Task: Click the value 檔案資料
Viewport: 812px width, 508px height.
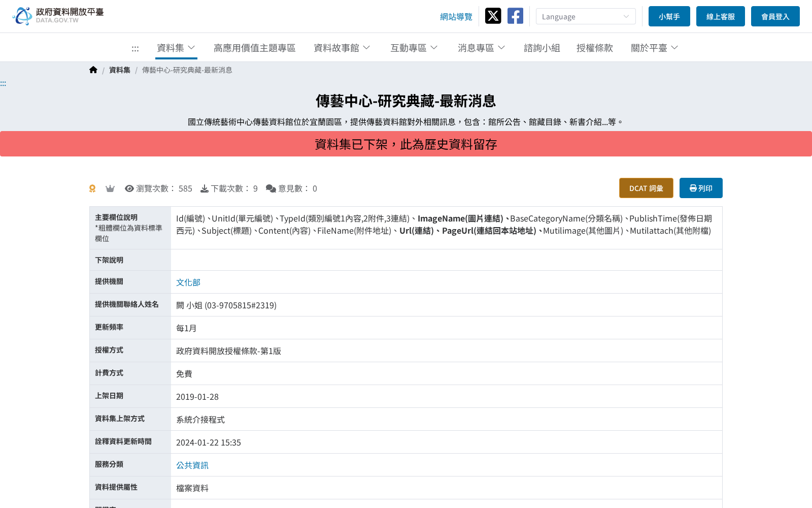Action: click(192, 488)
